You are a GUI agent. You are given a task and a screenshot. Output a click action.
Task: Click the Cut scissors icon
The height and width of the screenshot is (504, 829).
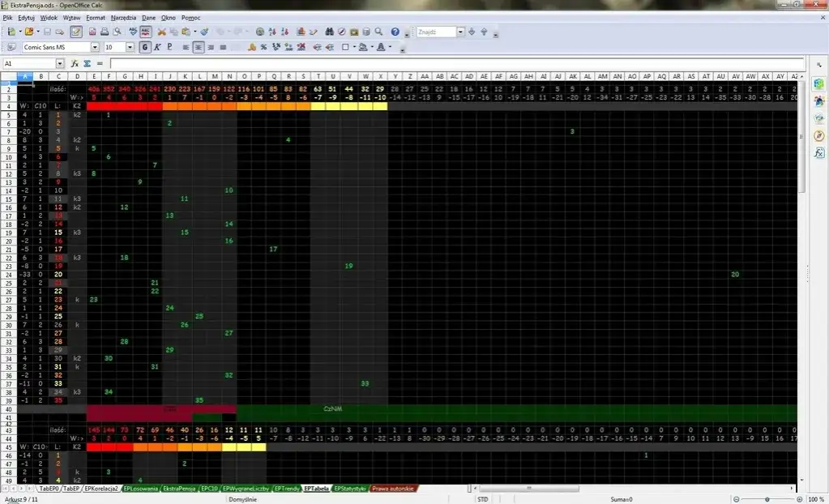161,32
